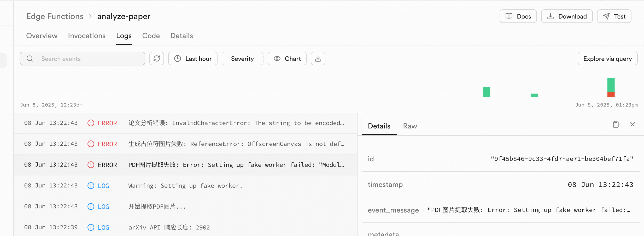This screenshot has width=644, height=236.
Task: Click the Test button
Action: click(x=614, y=16)
